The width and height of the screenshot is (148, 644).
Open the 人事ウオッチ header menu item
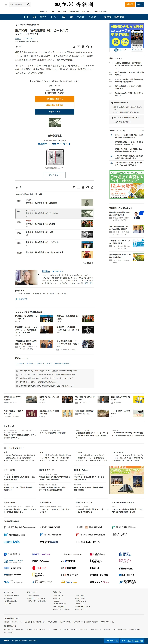pos(87,11)
